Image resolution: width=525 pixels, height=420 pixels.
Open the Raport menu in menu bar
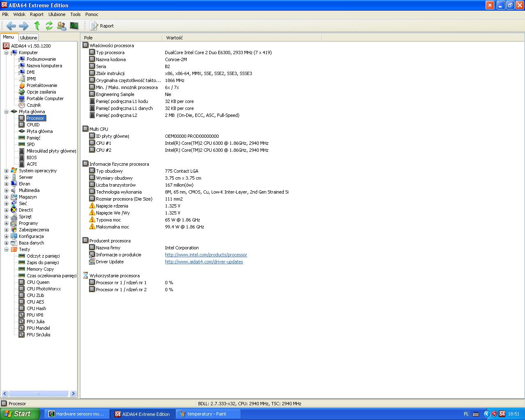[37, 14]
